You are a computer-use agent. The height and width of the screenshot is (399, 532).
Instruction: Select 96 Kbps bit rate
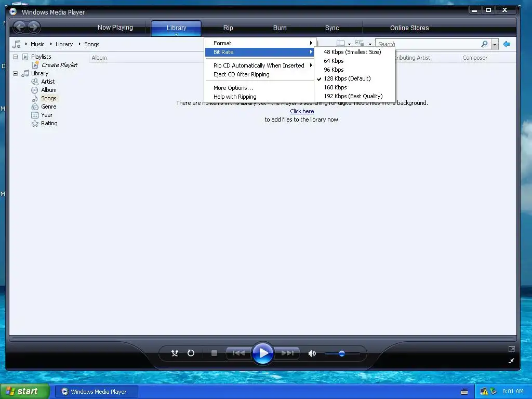(x=354, y=70)
